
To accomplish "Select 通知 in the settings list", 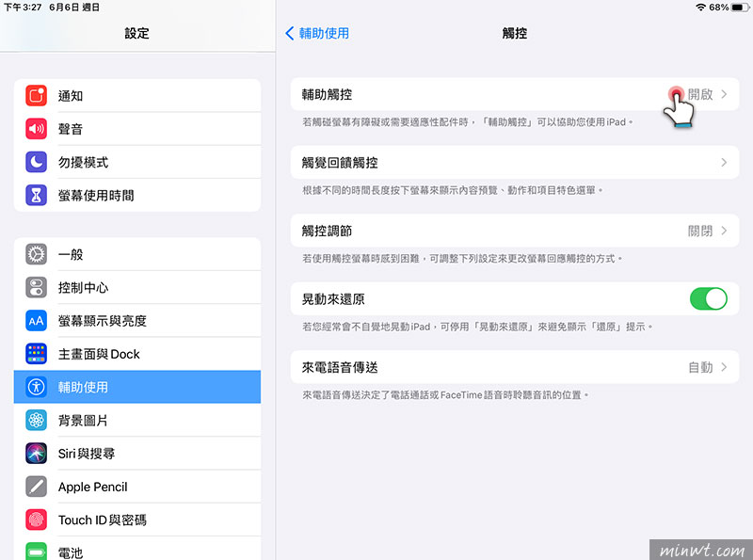I will (x=137, y=96).
